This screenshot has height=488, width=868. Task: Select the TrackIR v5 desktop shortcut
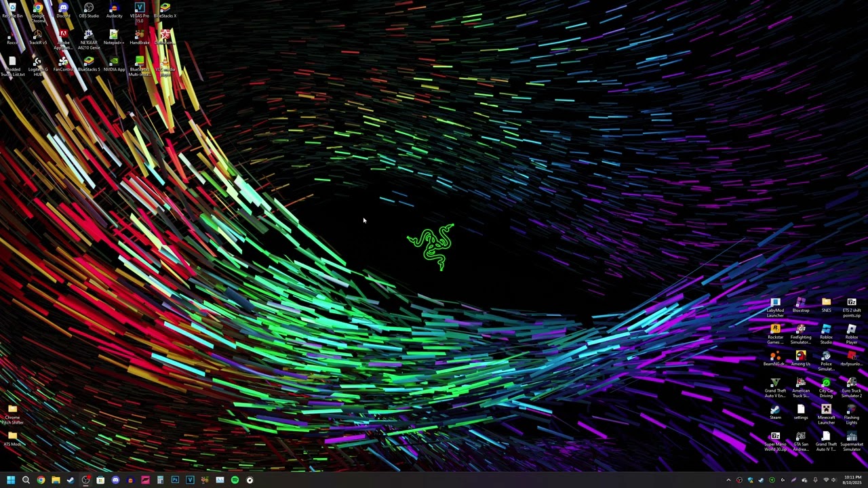(38, 37)
